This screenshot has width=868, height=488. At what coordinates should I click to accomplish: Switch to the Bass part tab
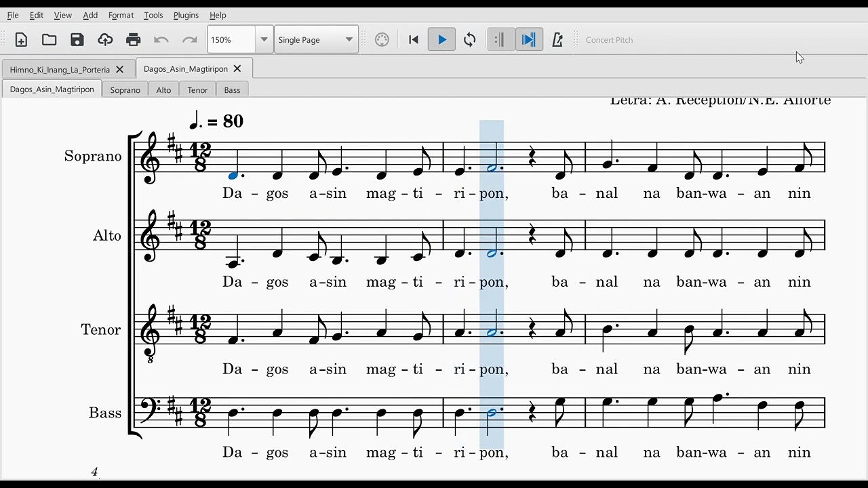(232, 89)
